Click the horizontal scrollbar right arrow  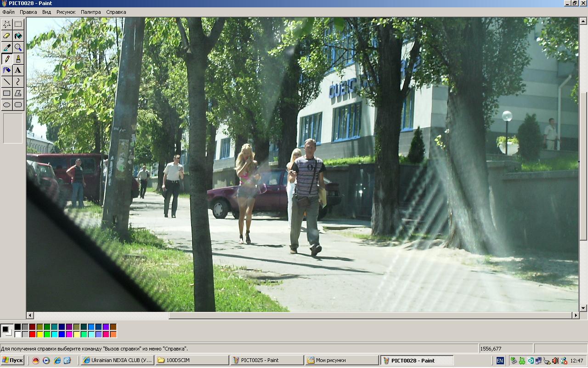pos(576,316)
